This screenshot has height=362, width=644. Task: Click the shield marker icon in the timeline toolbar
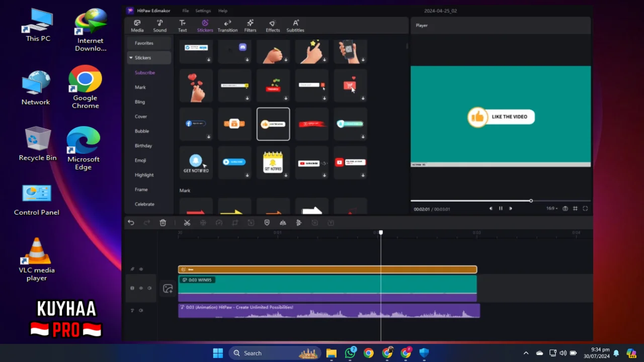coord(267,223)
